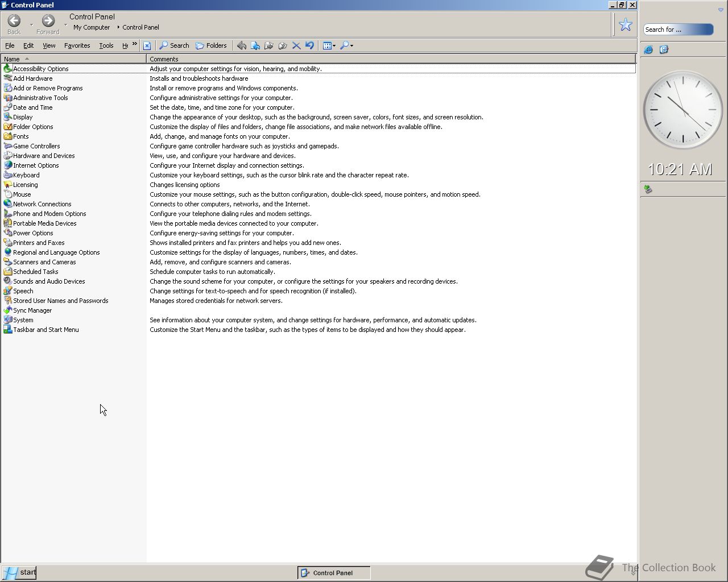The image size is (728, 582).
Task: Click the toolbar's left-arrow icon beside Folders
Action: [242, 45]
